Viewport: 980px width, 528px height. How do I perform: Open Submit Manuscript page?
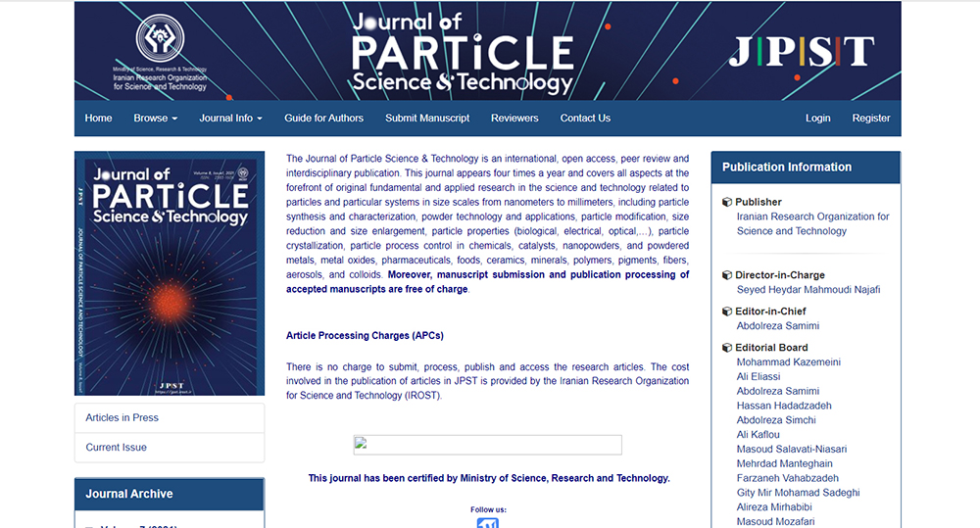tap(427, 119)
